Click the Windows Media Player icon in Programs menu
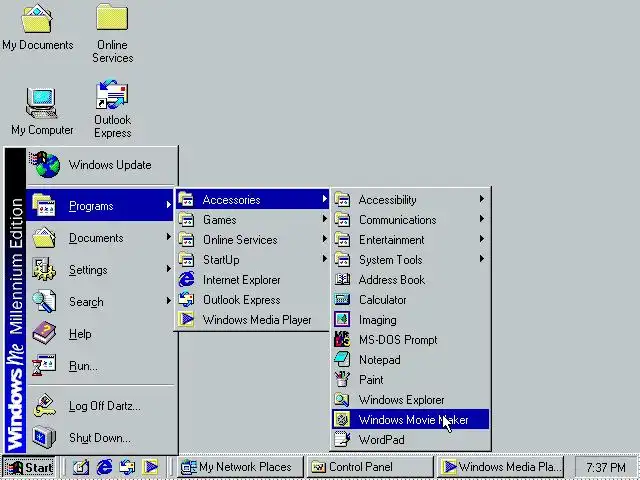640x480 pixels. 187,319
